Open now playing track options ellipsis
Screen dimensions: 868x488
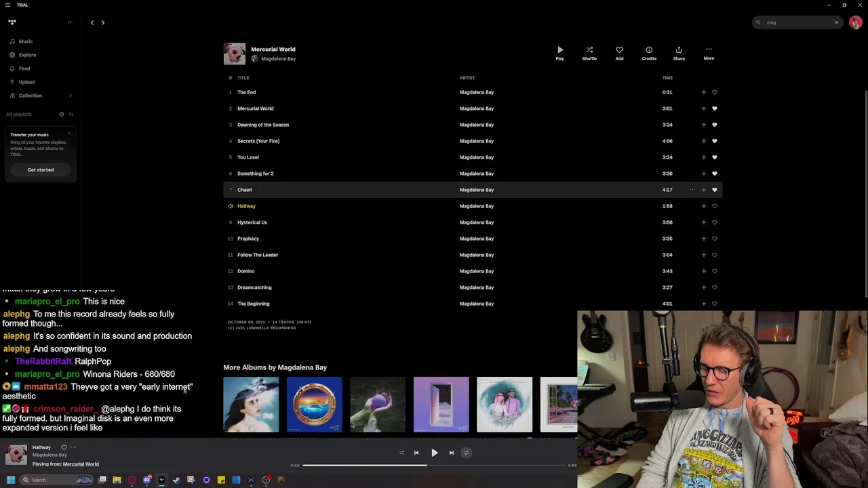pos(73,447)
